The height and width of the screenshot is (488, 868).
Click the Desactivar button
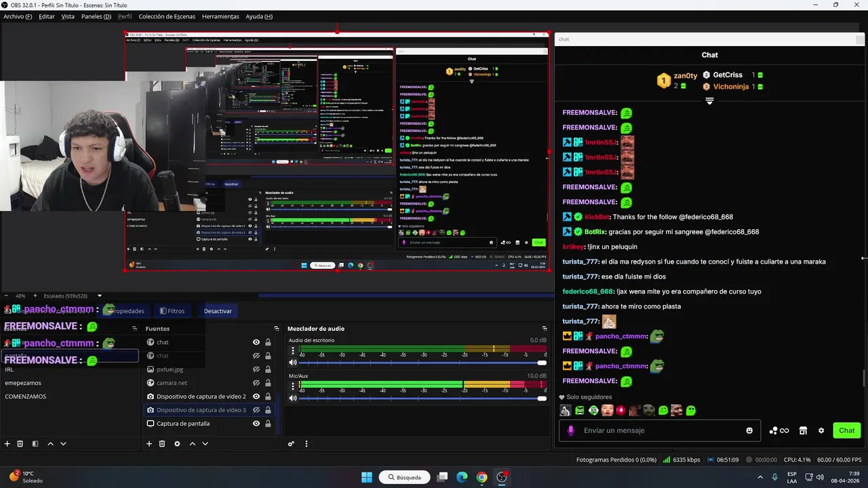coord(218,311)
